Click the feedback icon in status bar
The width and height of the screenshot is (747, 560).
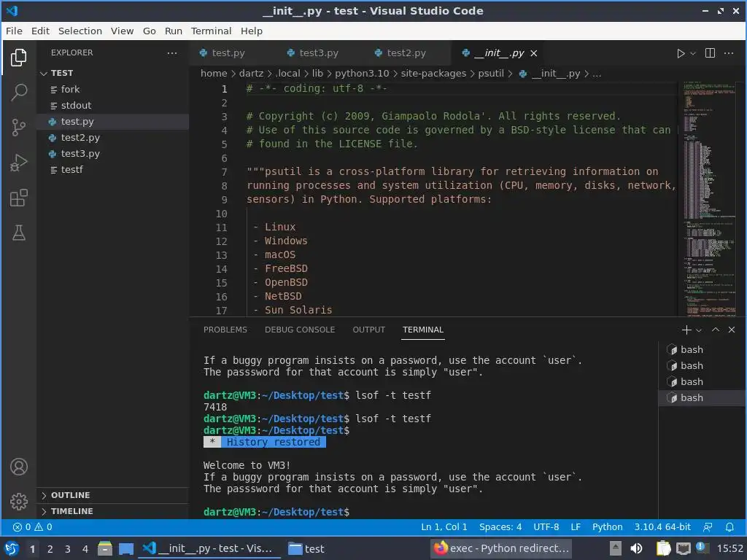[x=708, y=526]
